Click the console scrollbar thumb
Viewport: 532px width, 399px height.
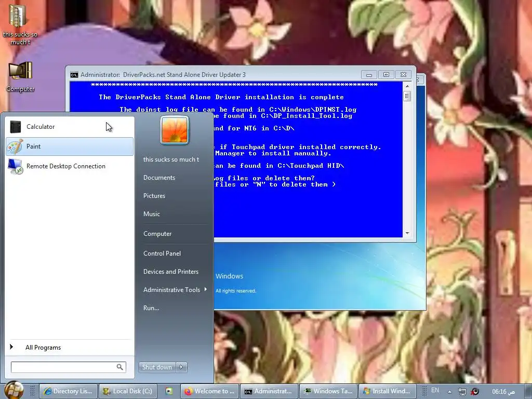point(407,96)
